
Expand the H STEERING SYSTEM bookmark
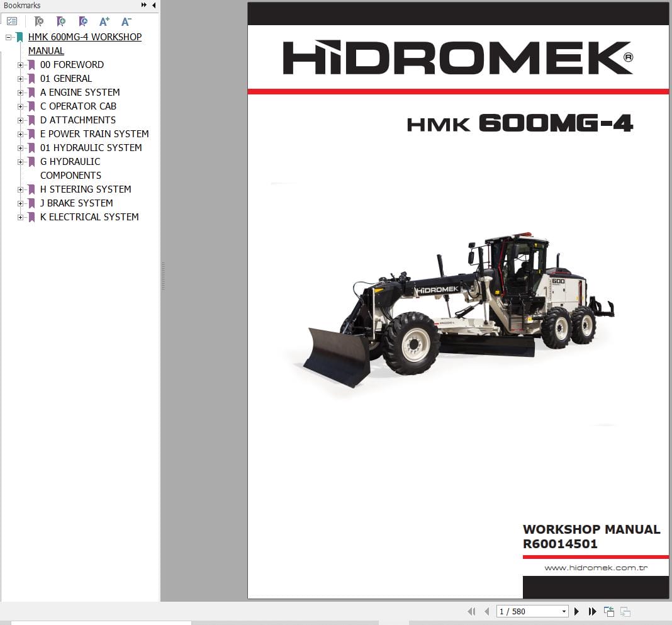click(x=20, y=189)
